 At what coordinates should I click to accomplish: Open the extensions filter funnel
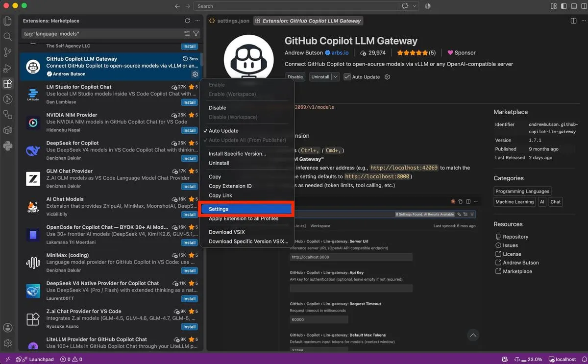click(x=196, y=34)
